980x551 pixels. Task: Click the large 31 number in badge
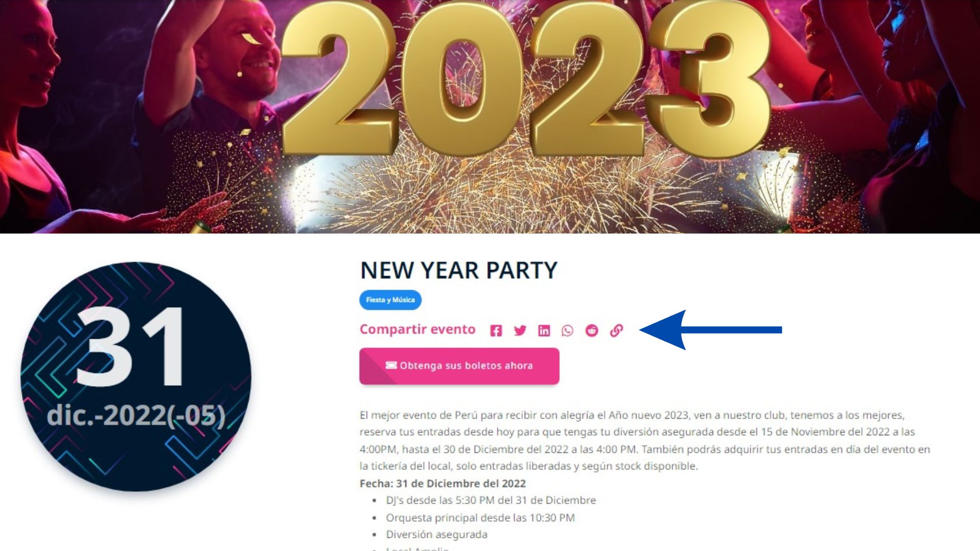[131, 346]
